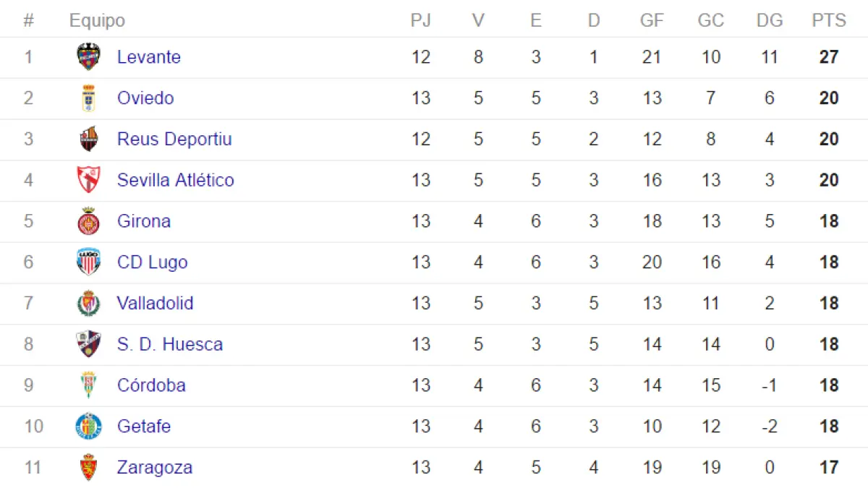Click the Equipo column header
This screenshot has width=868, height=488.
pos(97,20)
